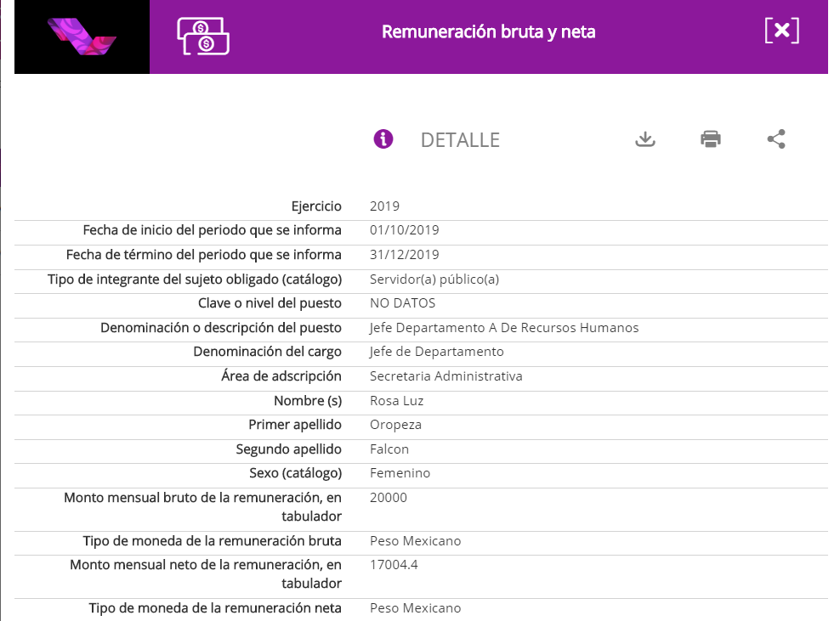The image size is (840, 621).
Task: Click the 'Remuneración bruta y neta' title
Action: [489, 32]
